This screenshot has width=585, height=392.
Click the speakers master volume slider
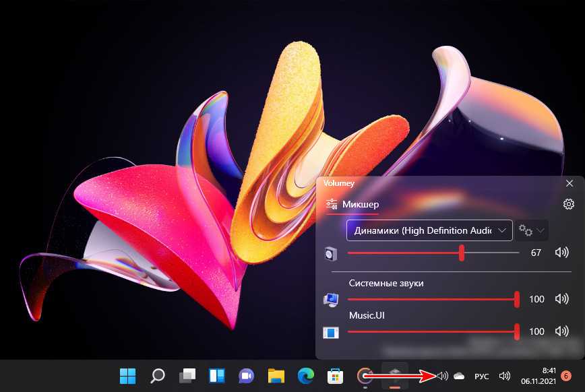click(x=433, y=253)
